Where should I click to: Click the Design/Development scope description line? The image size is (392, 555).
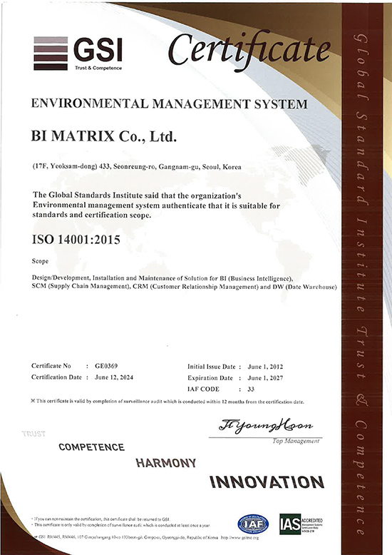coord(163,278)
